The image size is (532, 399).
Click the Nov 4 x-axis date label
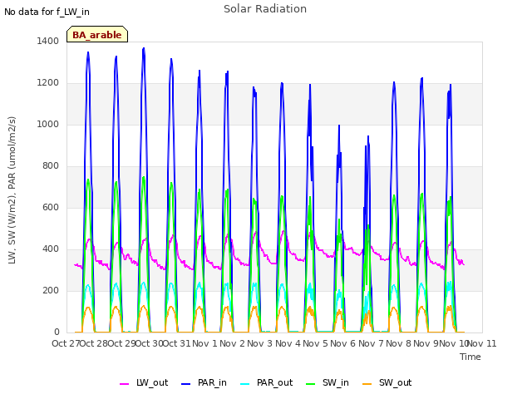pyautogui.click(x=288, y=343)
